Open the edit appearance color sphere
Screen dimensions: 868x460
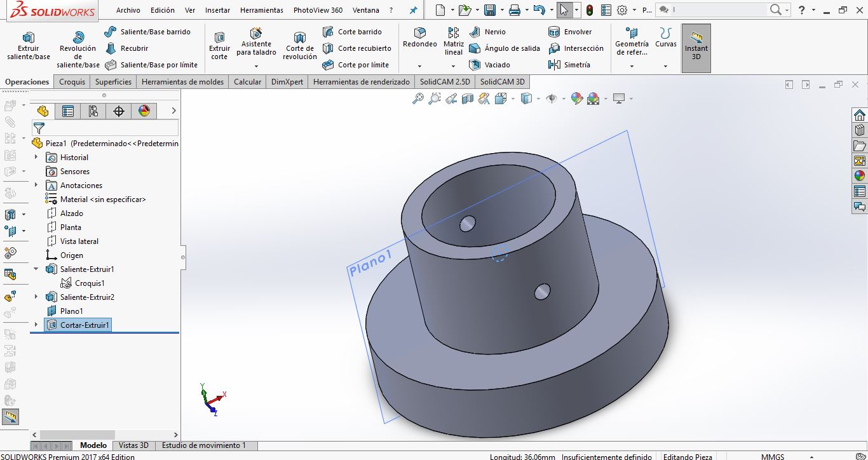[x=576, y=98]
